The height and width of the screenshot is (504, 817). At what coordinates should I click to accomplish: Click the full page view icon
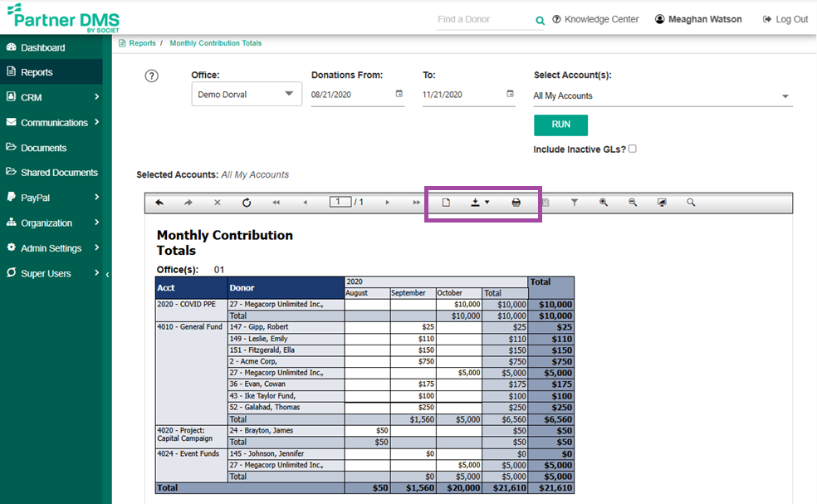click(x=662, y=203)
